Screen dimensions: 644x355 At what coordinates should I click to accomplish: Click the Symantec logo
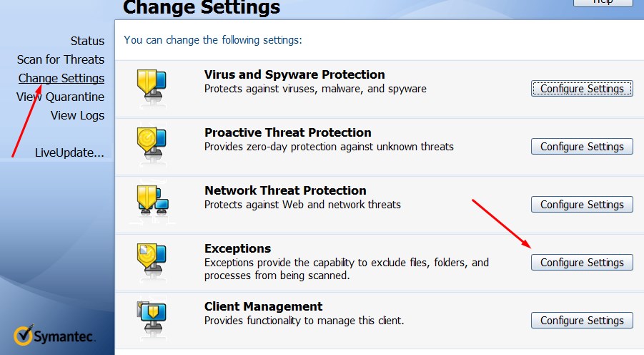coord(54,336)
